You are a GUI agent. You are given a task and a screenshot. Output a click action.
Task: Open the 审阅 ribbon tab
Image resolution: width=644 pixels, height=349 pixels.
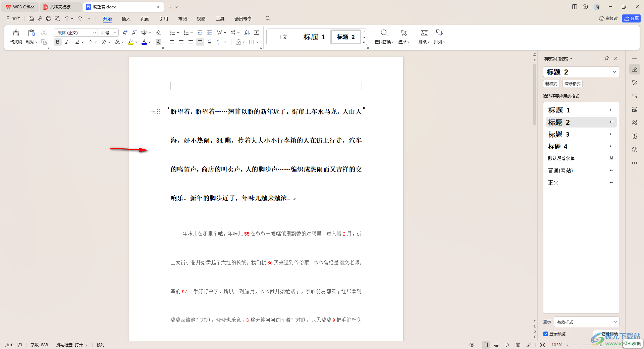(182, 18)
